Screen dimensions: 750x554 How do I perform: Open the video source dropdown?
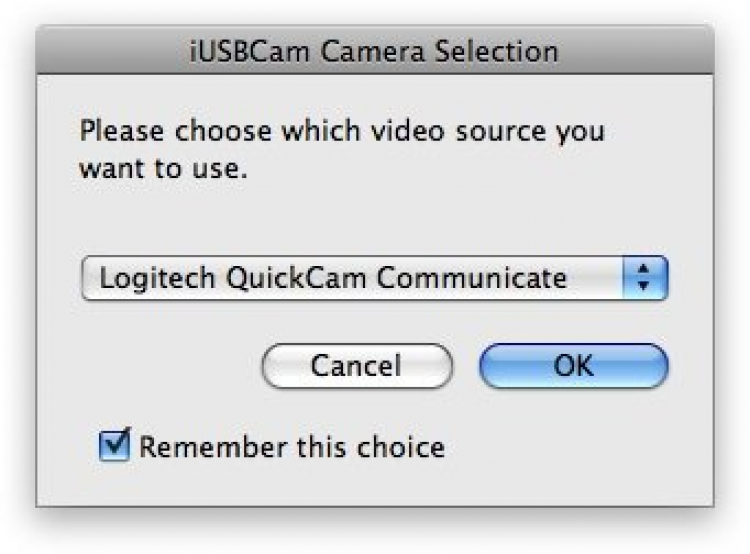point(373,278)
